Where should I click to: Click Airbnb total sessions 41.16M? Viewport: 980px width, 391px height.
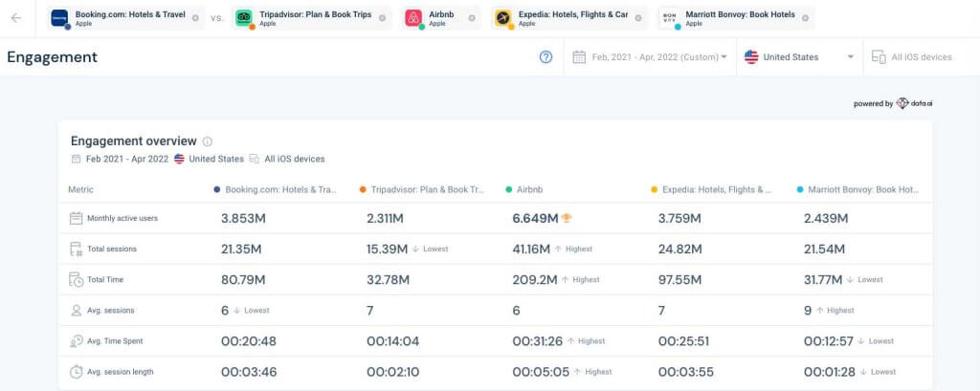coord(531,250)
